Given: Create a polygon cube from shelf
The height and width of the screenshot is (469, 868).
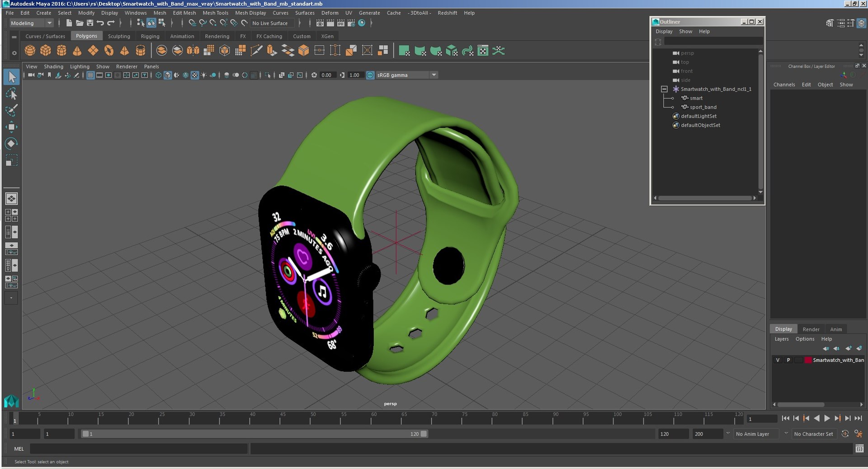Looking at the screenshot, I should coord(46,51).
